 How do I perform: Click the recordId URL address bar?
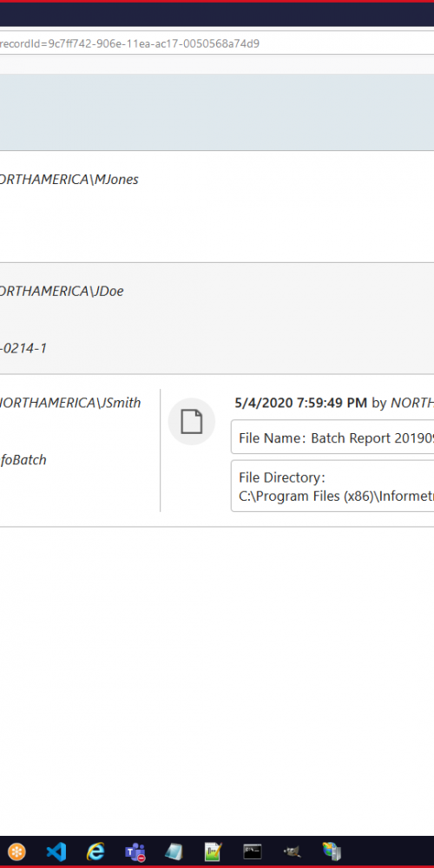(217, 43)
